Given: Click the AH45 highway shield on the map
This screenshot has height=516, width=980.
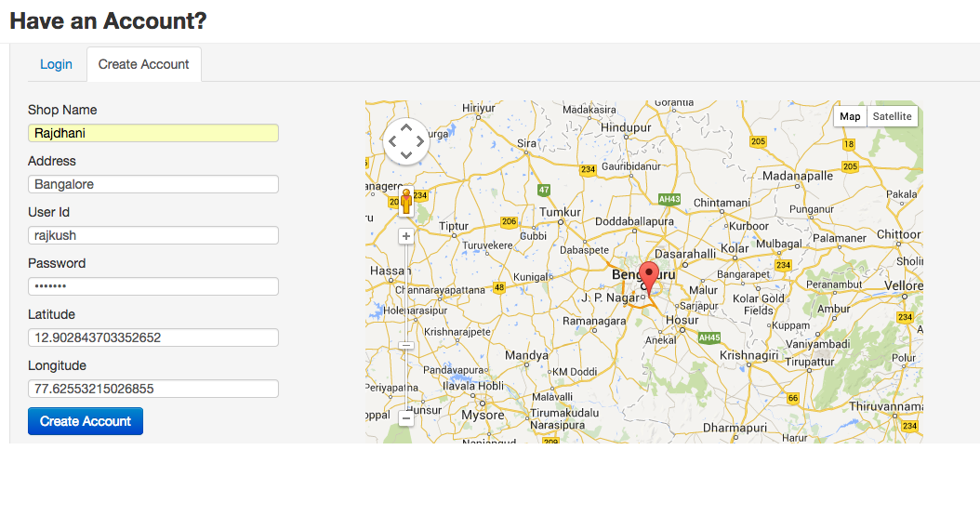Looking at the screenshot, I should [x=709, y=338].
